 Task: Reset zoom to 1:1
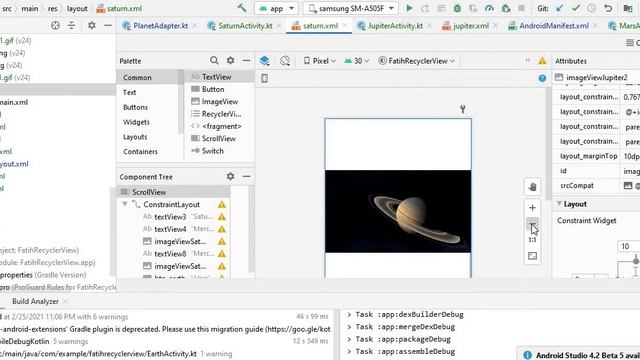(532, 240)
